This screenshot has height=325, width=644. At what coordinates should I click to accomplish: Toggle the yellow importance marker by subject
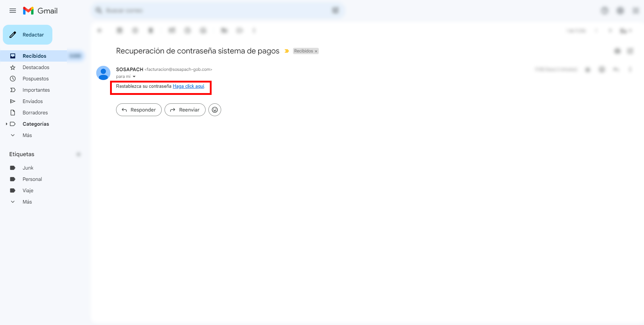point(287,51)
